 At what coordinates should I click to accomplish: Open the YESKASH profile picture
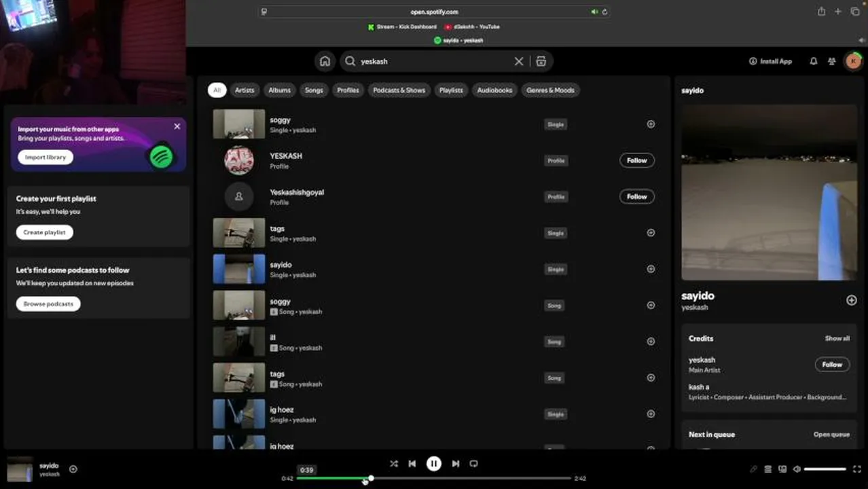point(239,160)
